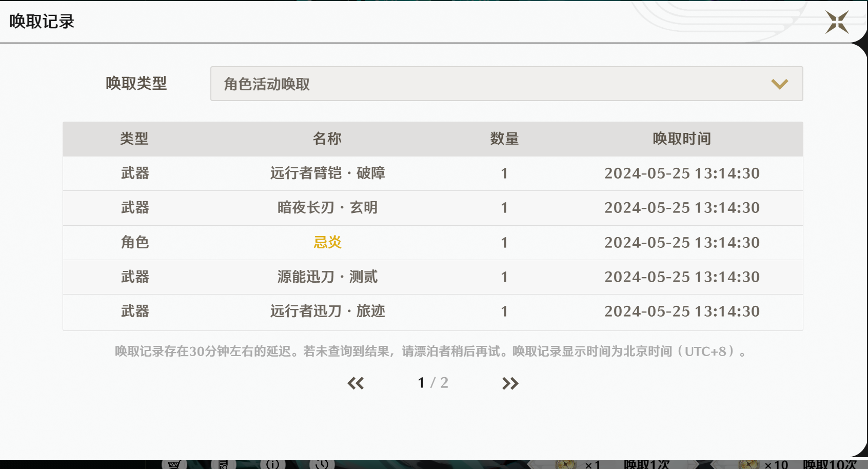Open the history clock icon
The height and width of the screenshot is (469, 868).
(322, 464)
